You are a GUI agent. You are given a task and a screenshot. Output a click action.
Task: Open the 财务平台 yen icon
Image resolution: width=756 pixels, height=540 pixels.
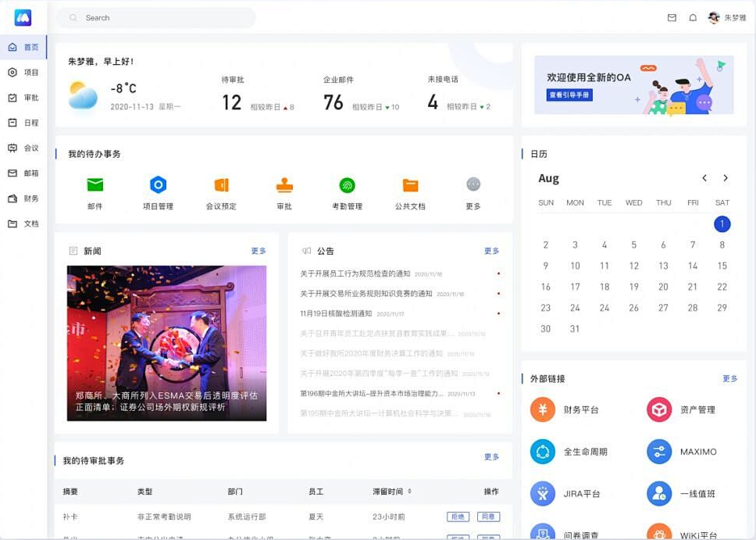click(x=543, y=409)
